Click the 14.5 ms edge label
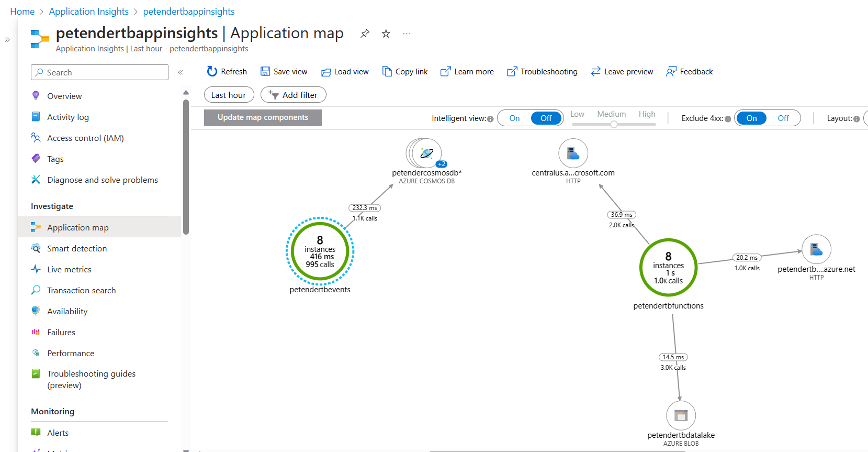Image resolution: width=868 pixels, height=452 pixels. [x=673, y=357]
